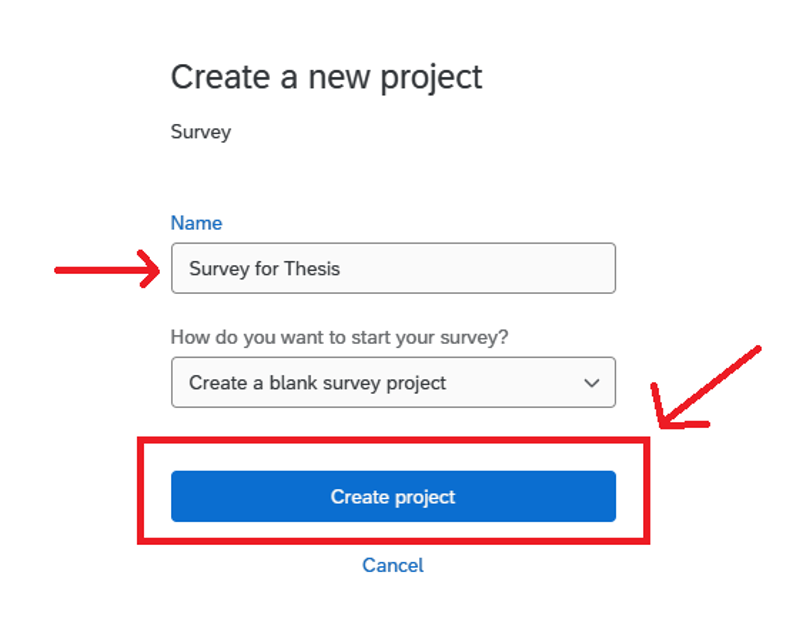Click the Name text input field
793x629 pixels.
(x=392, y=268)
